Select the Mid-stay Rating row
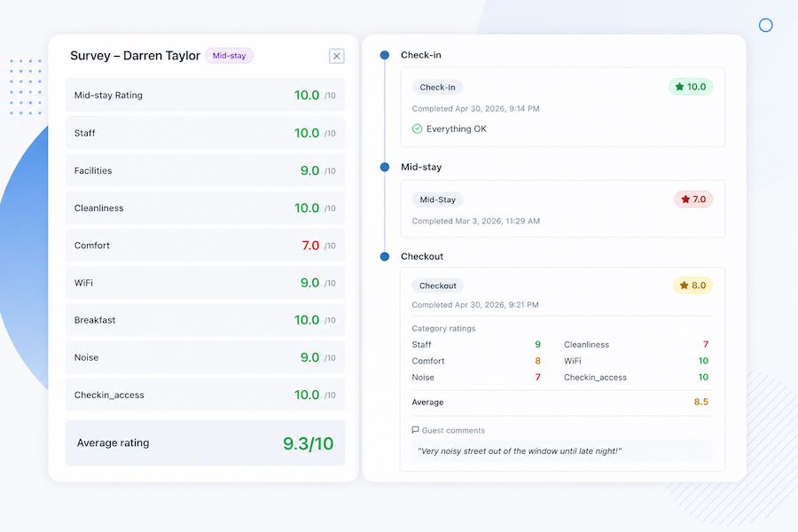Viewport: 798px width, 532px height. pos(205,95)
